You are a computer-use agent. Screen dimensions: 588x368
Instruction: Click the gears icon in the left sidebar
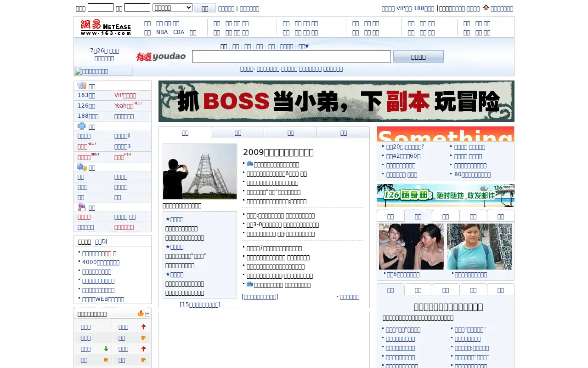tap(82, 167)
